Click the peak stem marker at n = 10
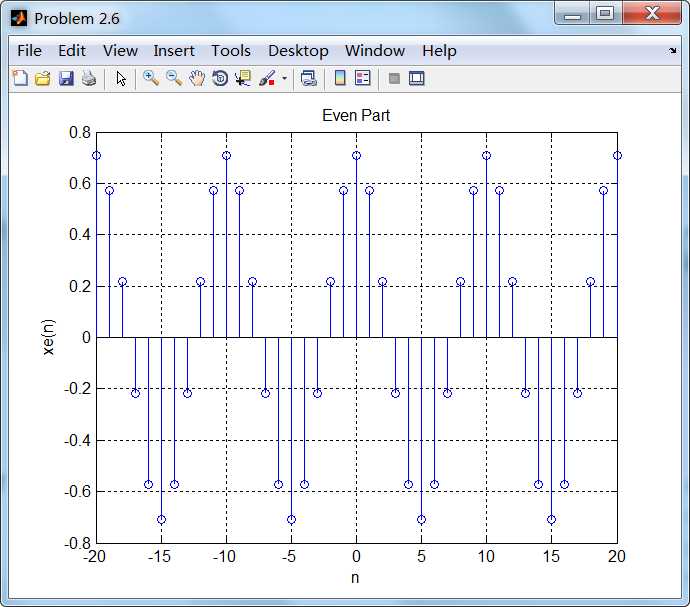Viewport: 690px width, 607px height. point(486,155)
